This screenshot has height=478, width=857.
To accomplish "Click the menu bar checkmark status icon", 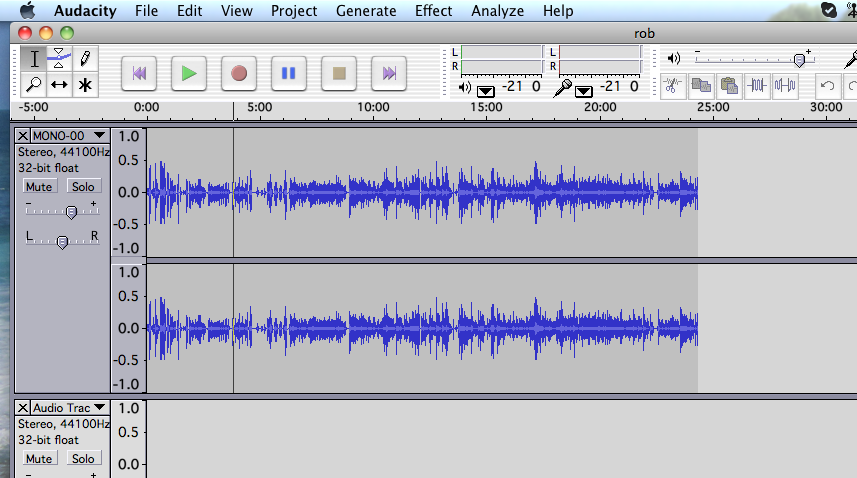I will 829,10.
